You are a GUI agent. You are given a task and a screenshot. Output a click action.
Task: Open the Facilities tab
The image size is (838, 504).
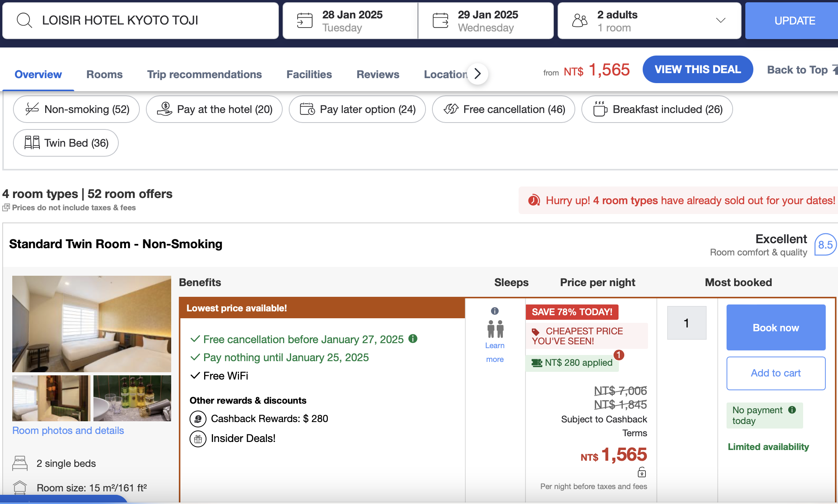pos(309,74)
